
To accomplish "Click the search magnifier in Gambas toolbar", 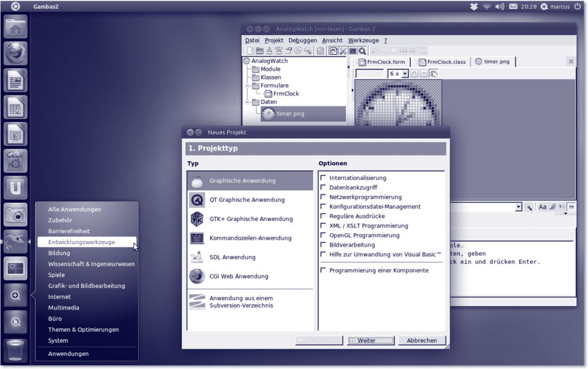I will point(363,51).
